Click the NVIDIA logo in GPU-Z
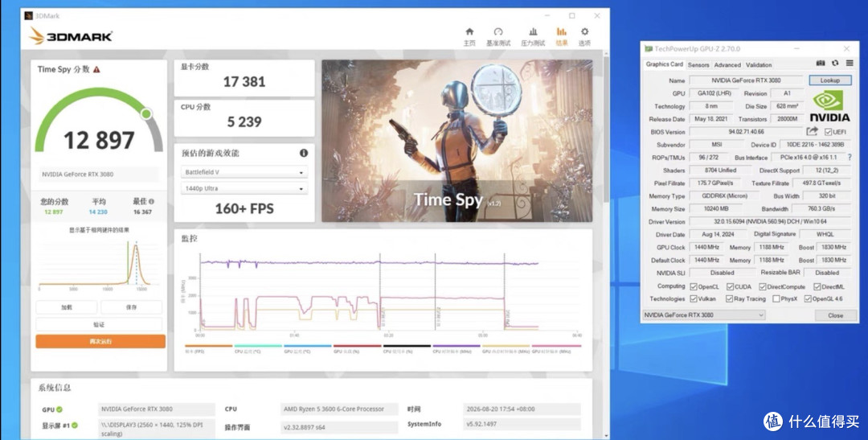Screen dimensions: 868x440 pyautogui.click(x=829, y=106)
